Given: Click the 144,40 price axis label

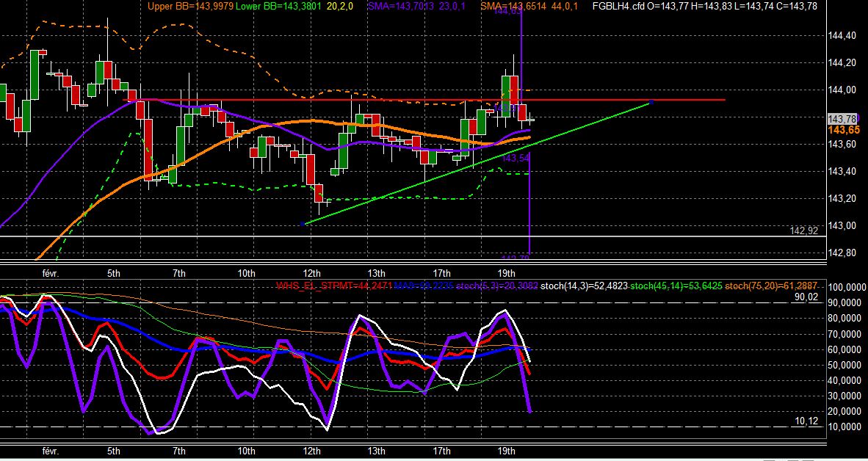Looking at the screenshot, I should (844, 36).
